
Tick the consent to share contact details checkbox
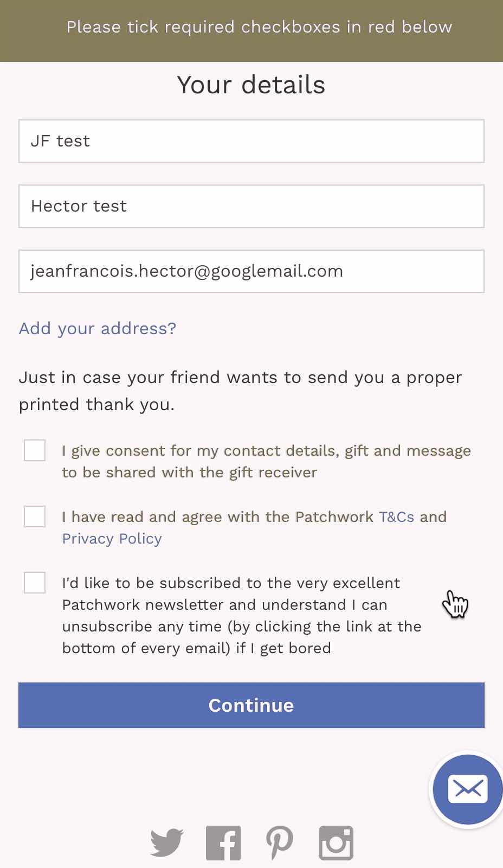pos(35,450)
